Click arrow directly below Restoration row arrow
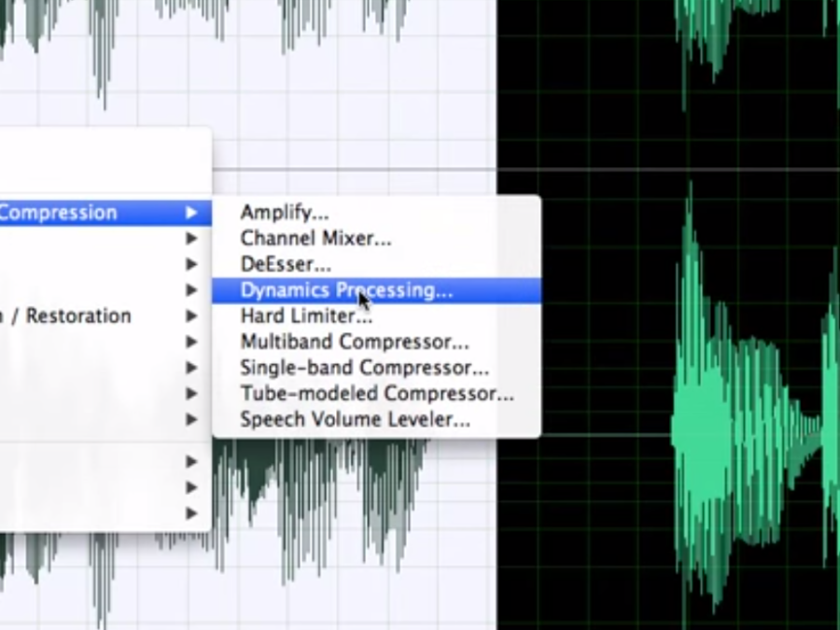840x630 pixels. tap(191, 343)
